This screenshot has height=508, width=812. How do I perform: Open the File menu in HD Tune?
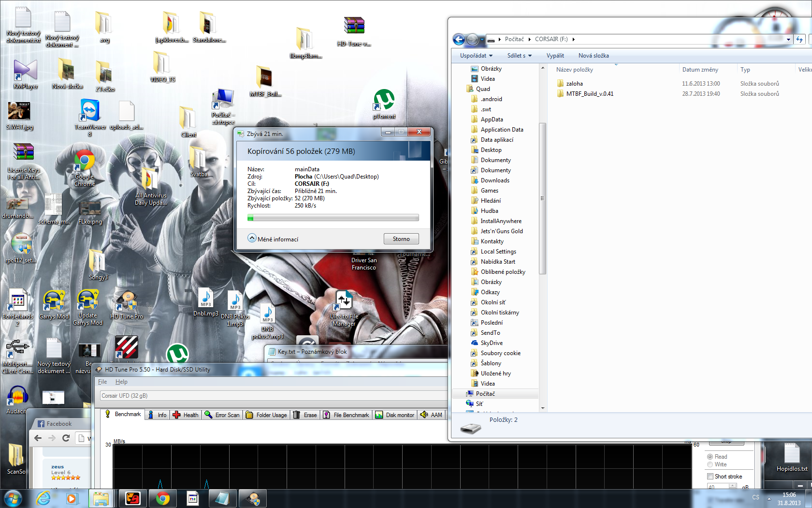pos(102,382)
